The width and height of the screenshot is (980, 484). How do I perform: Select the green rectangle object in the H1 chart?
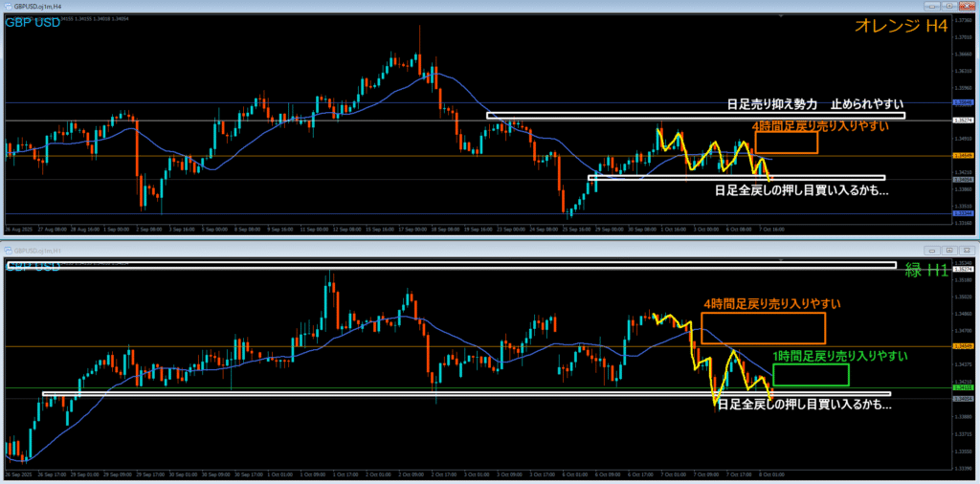point(812,375)
